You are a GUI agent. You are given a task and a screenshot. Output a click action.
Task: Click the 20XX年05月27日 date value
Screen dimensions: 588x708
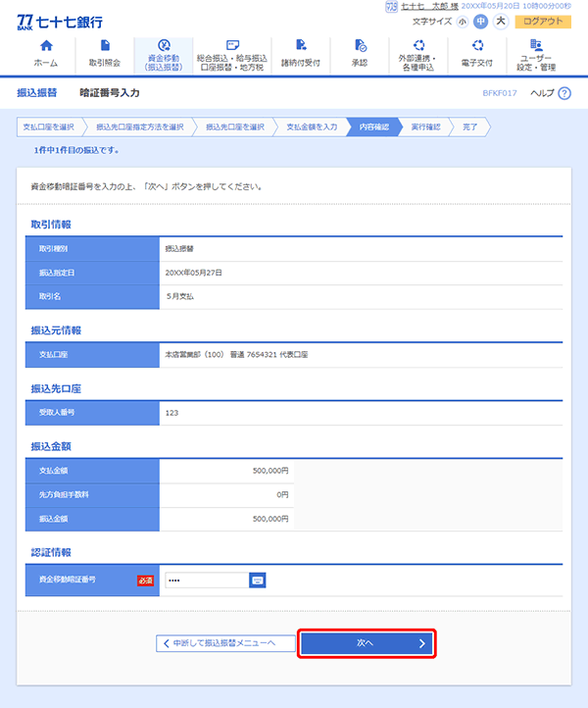(194, 273)
